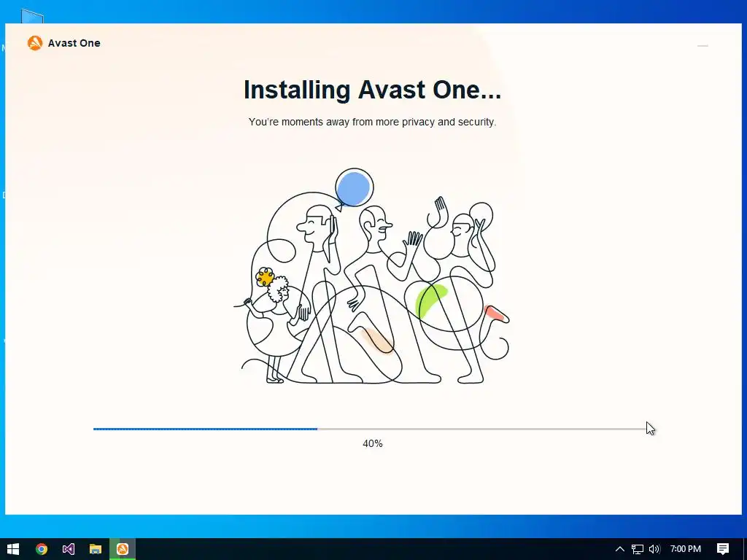Minimize the Avast One installer window
747x560 pixels.
pos(703,46)
